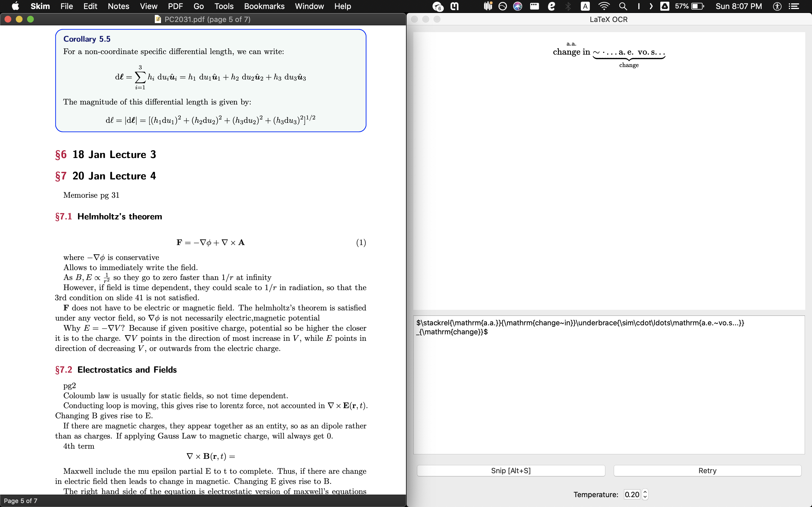This screenshot has width=812, height=507.
Task: Click the 'A' keyboard input source icon
Action: pos(586,6)
